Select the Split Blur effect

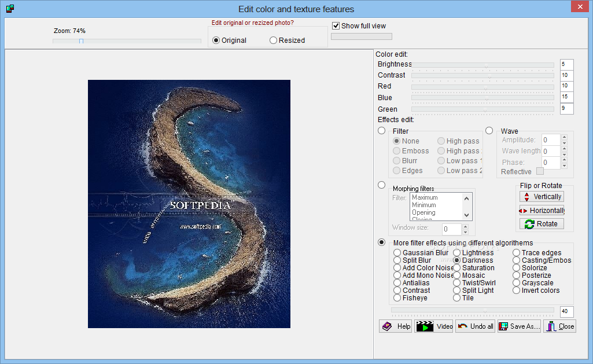(397, 260)
